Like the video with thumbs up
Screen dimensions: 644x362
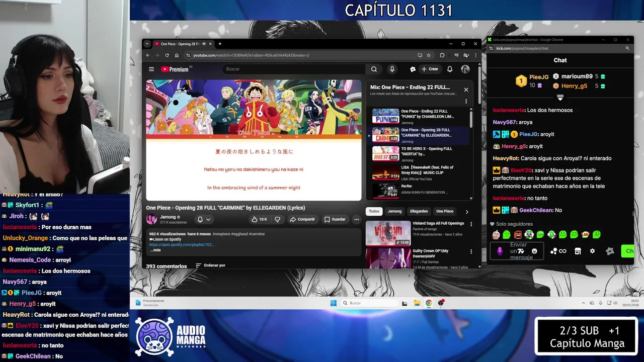click(259, 219)
